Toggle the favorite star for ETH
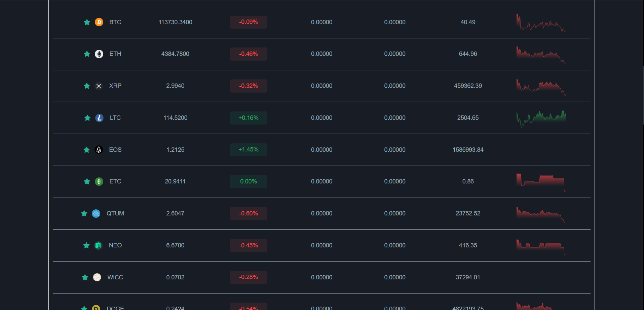 click(x=87, y=54)
